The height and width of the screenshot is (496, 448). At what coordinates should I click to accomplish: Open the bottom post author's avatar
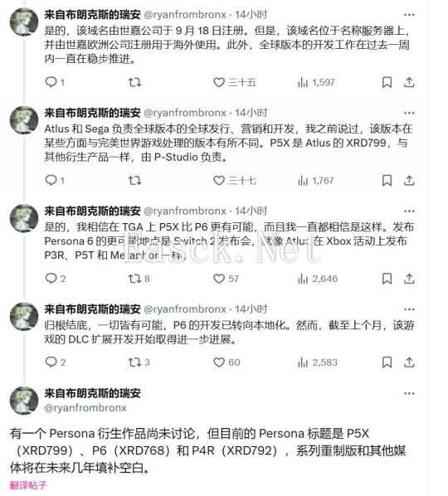[x=24, y=400]
